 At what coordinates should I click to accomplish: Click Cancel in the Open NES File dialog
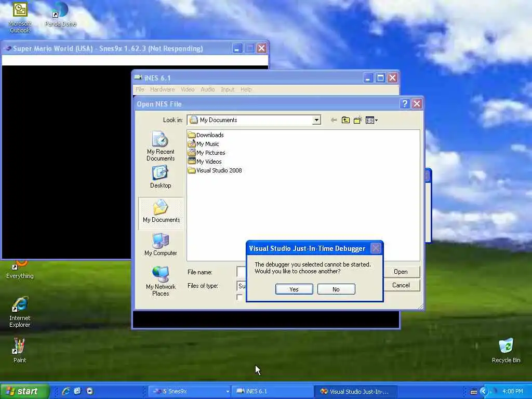coord(401,285)
